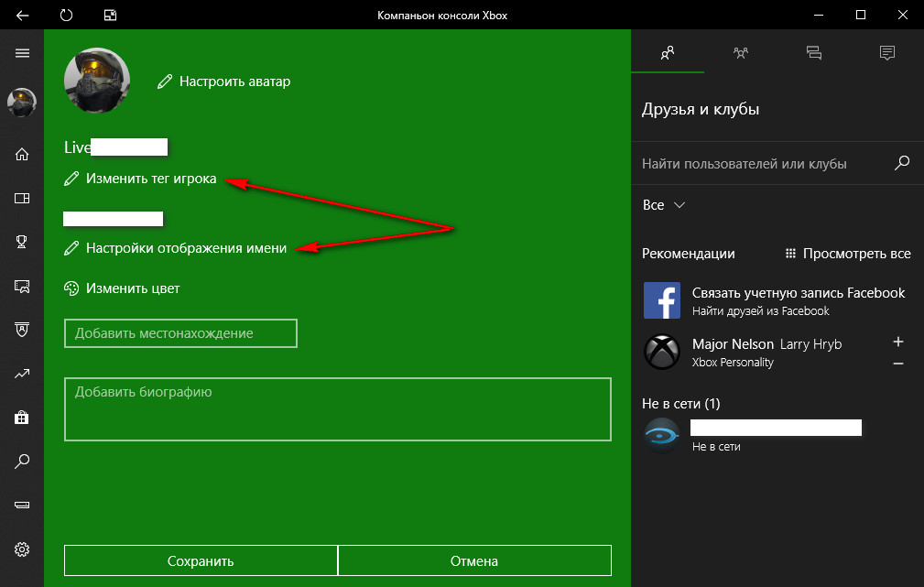Focus the Добавить местонахождение field

pos(180,333)
